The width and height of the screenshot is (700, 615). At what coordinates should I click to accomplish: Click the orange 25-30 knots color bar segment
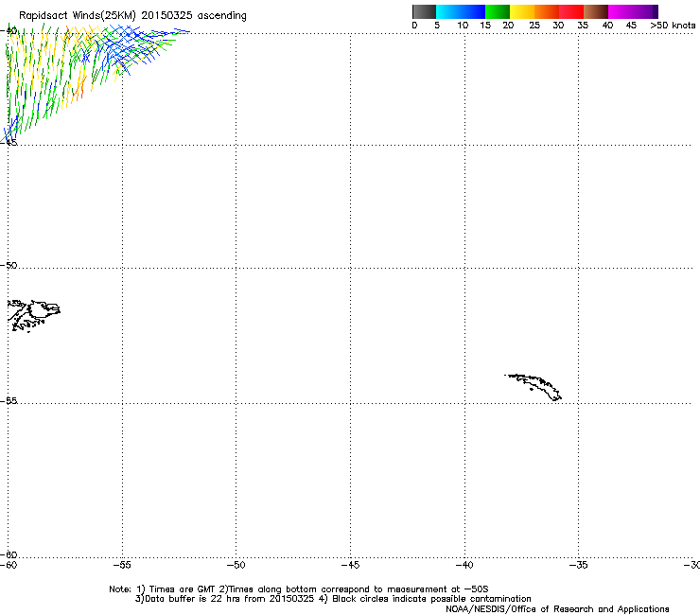pyautogui.click(x=547, y=11)
